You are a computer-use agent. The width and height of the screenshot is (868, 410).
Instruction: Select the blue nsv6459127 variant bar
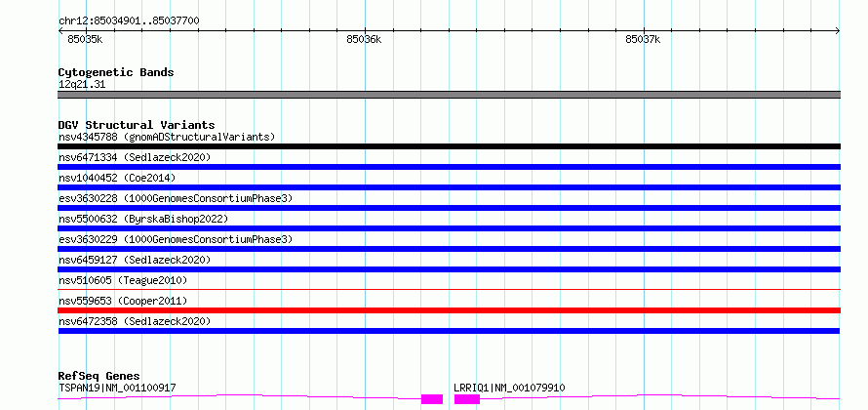tap(449, 269)
